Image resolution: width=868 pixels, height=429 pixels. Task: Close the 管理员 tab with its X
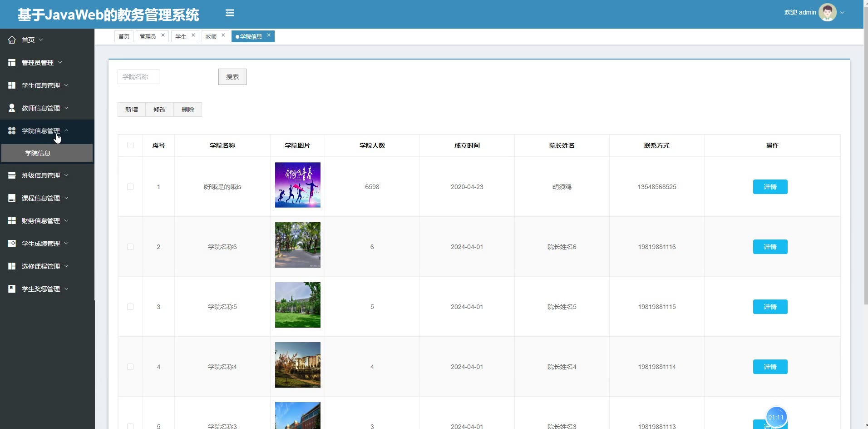pos(163,35)
